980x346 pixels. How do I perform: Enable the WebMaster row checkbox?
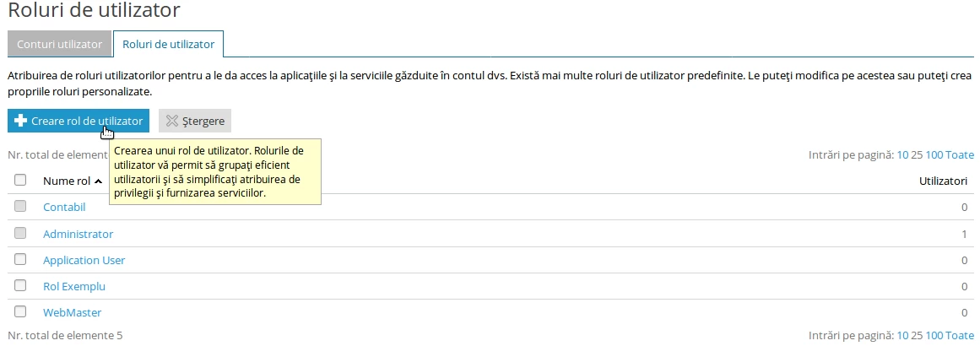click(21, 312)
